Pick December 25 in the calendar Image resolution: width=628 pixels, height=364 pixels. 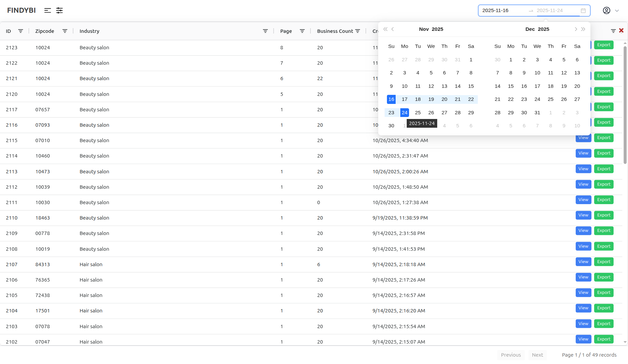(551, 99)
